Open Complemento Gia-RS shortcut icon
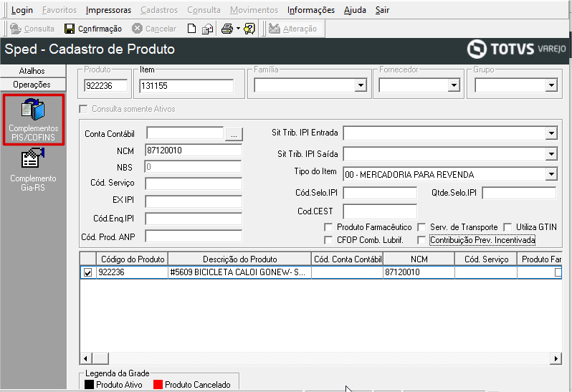The width and height of the screenshot is (572, 392). click(x=33, y=158)
